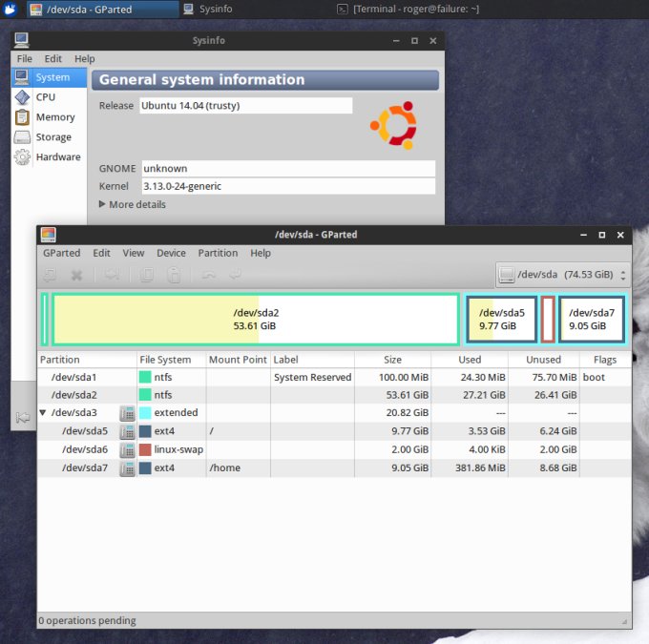
Task: Select the /dev/sda5 block in partition graphic
Action: coord(502,319)
